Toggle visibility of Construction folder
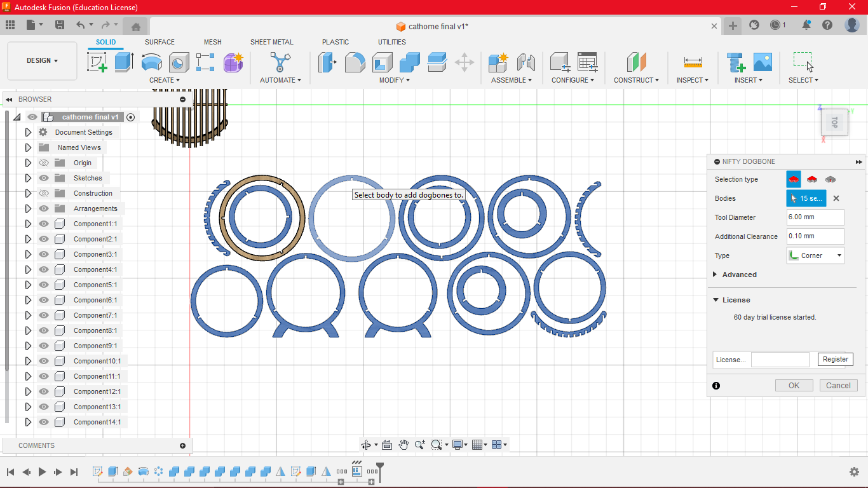This screenshot has height=488, width=868. (x=44, y=193)
